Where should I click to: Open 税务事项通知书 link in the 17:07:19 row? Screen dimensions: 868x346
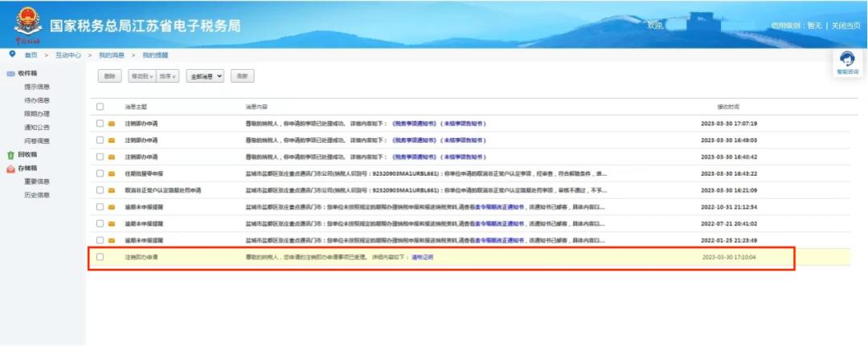click(414, 124)
